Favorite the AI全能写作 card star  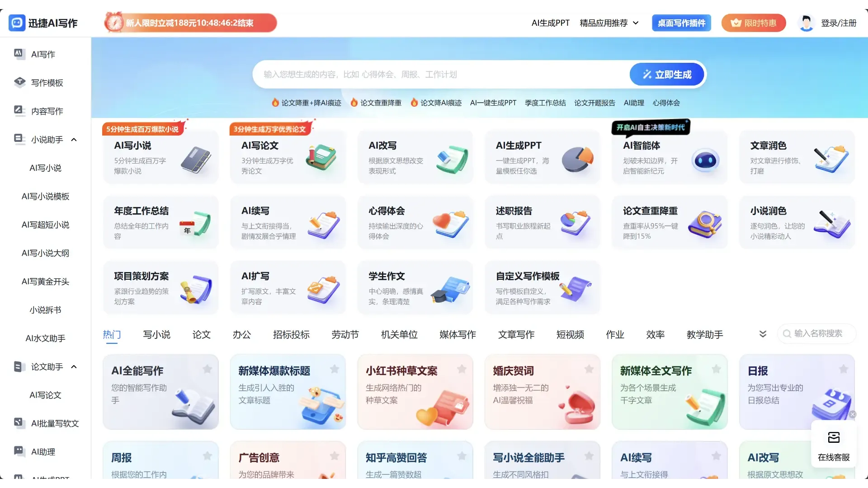pyautogui.click(x=208, y=369)
